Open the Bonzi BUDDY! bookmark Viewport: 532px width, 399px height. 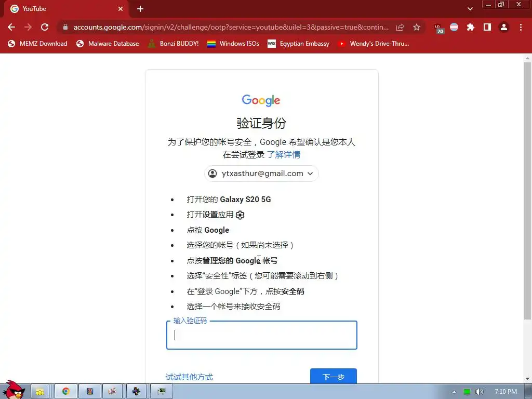[x=174, y=44]
